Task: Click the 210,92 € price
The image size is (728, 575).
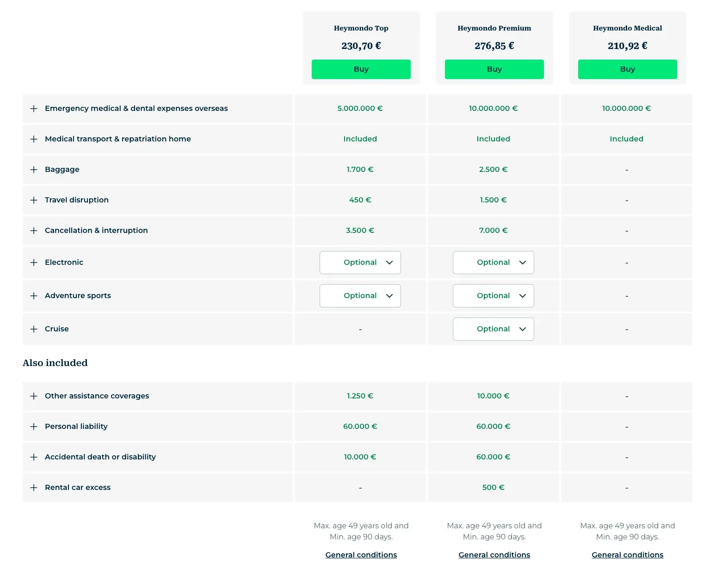Action: click(x=628, y=46)
